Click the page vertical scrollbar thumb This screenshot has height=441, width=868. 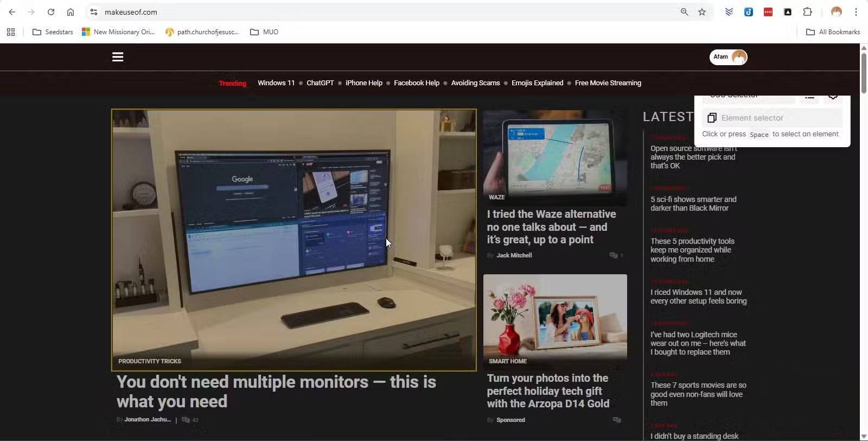tap(864, 73)
